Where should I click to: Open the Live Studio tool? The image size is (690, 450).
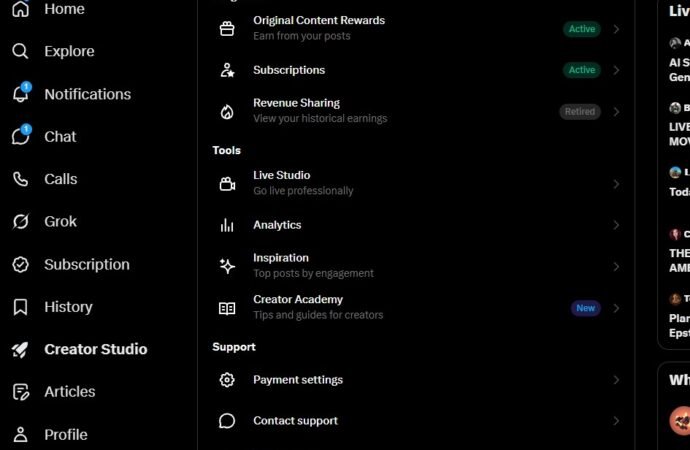[x=416, y=183]
